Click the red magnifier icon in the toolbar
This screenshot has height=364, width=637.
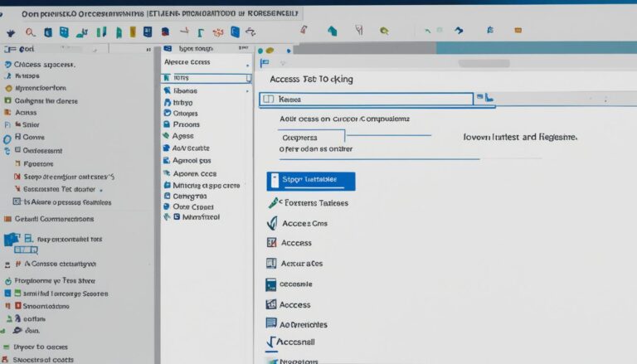31,32
